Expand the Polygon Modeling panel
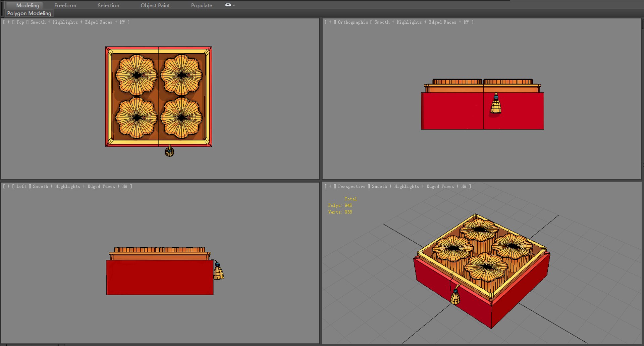 (29, 13)
